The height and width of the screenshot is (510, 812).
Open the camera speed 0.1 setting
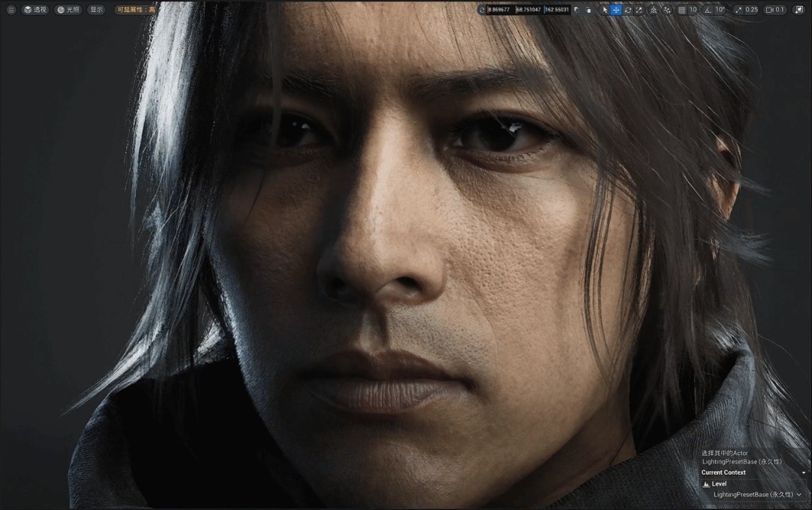[x=774, y=10]
